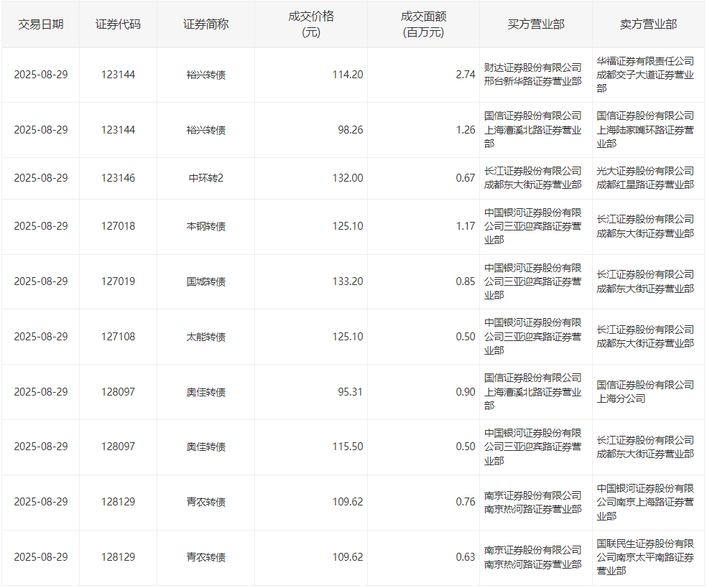The image size is (707, 588).
Task: Click seller 华福证券 成都交子大道营业部
Action: coord(645,75)
